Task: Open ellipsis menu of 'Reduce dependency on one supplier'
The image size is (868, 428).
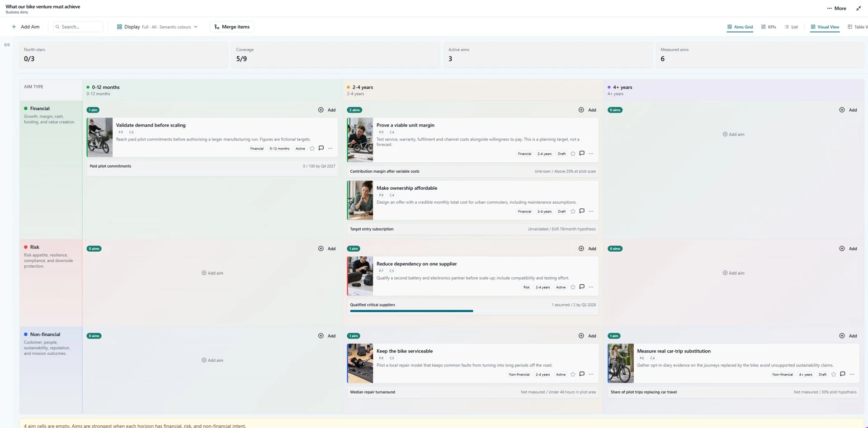Action: click(x=591, y=287)
